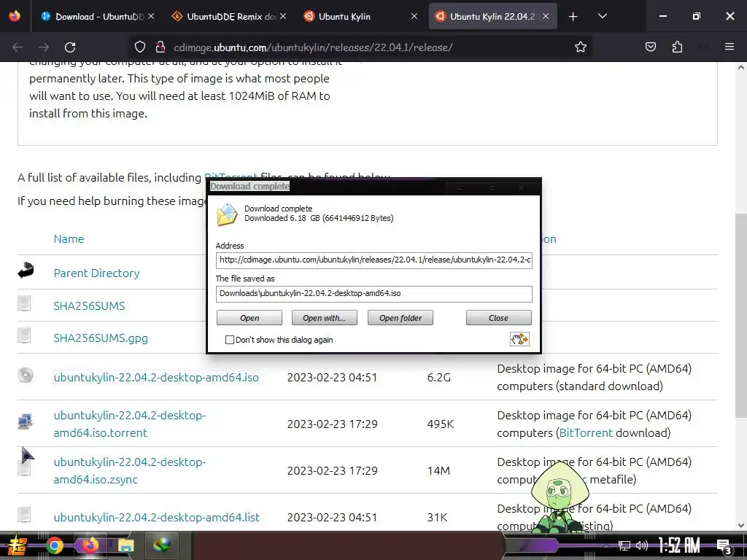Open the Parent Directory link
747x560 pixels.
tap(97, 273)
